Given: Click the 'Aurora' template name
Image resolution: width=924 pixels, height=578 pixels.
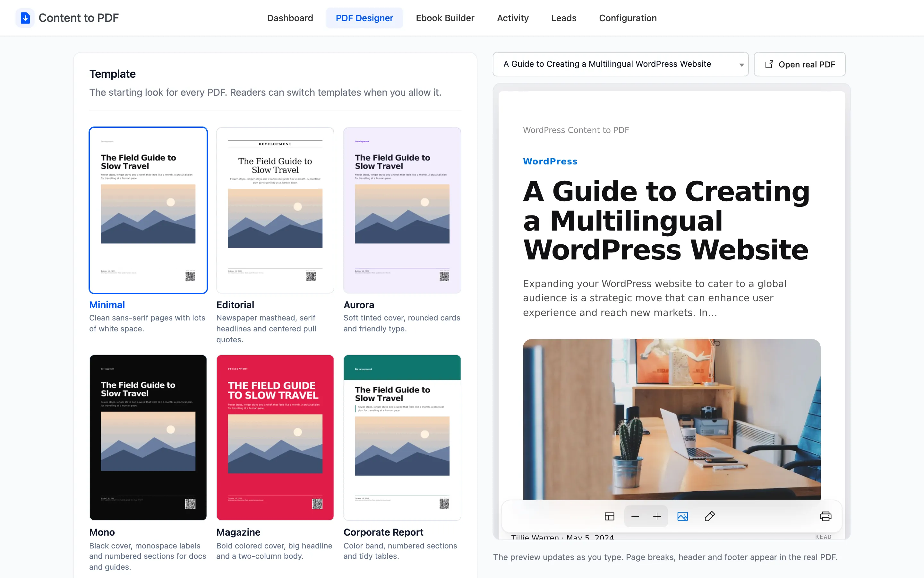Looking at the screenshot, I should (x=358, y=305).
